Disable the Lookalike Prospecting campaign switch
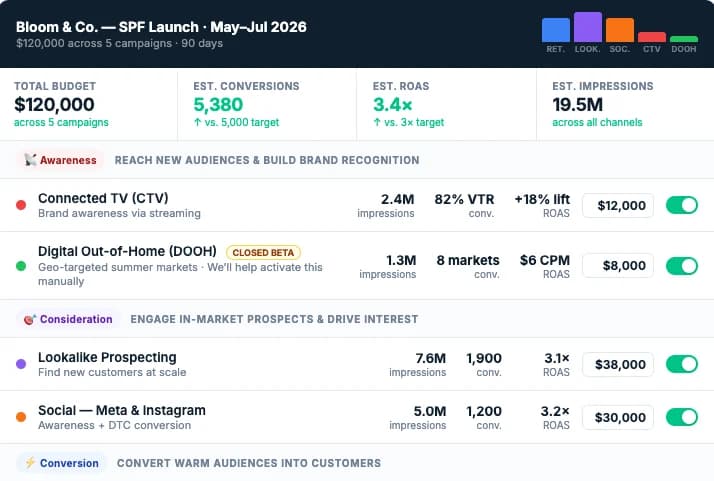This screenshot has height=481, width=714. (x=682, y=364)
